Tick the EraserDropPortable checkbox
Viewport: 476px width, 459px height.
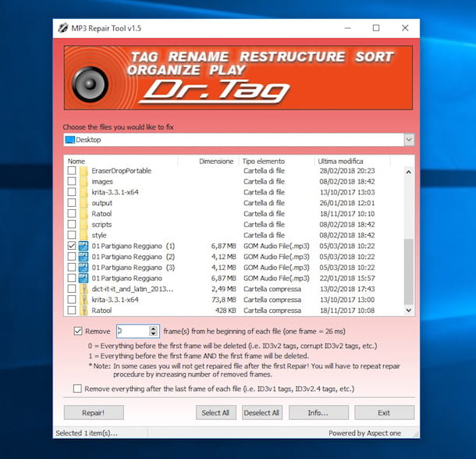point(72,171)
